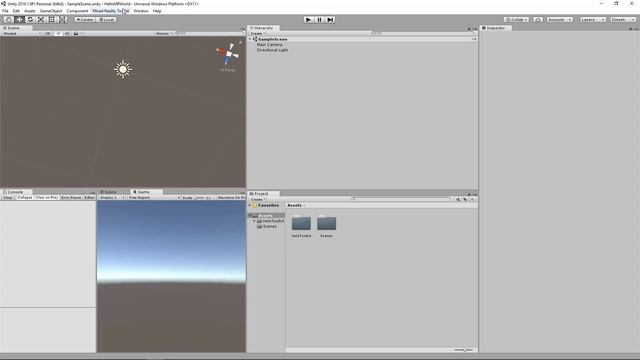
Task: Toggle Error Pause in Console
Action: [x=71, y=198]
